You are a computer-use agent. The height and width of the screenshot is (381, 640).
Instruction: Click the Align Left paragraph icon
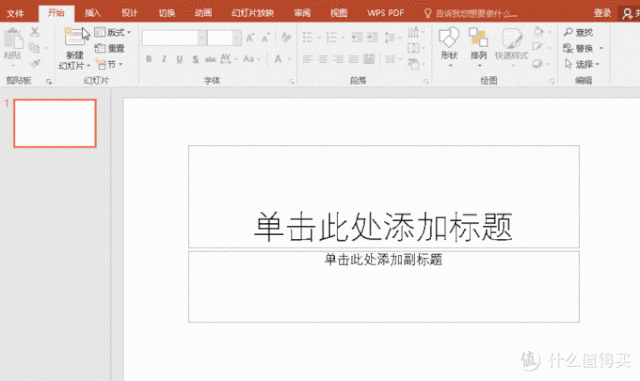(307, 60)
